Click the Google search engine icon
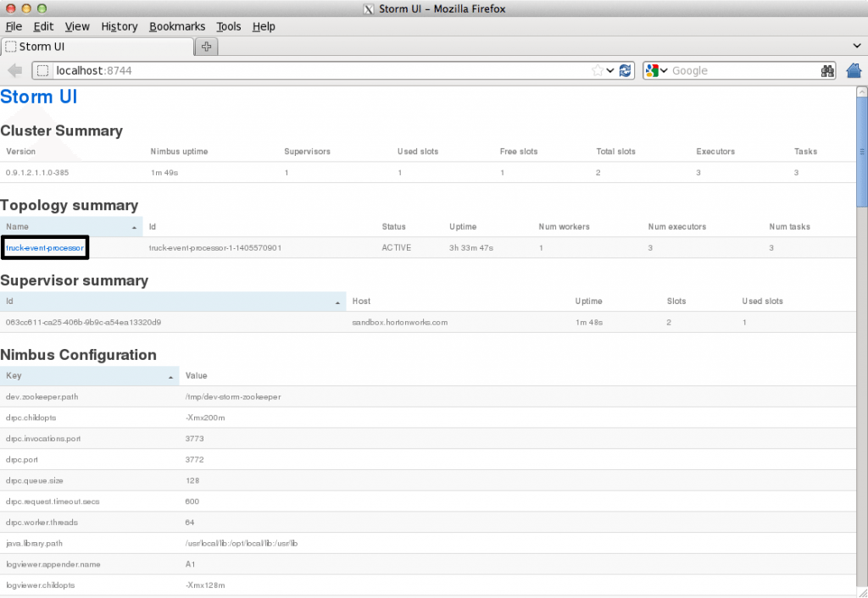 [652, 71]
